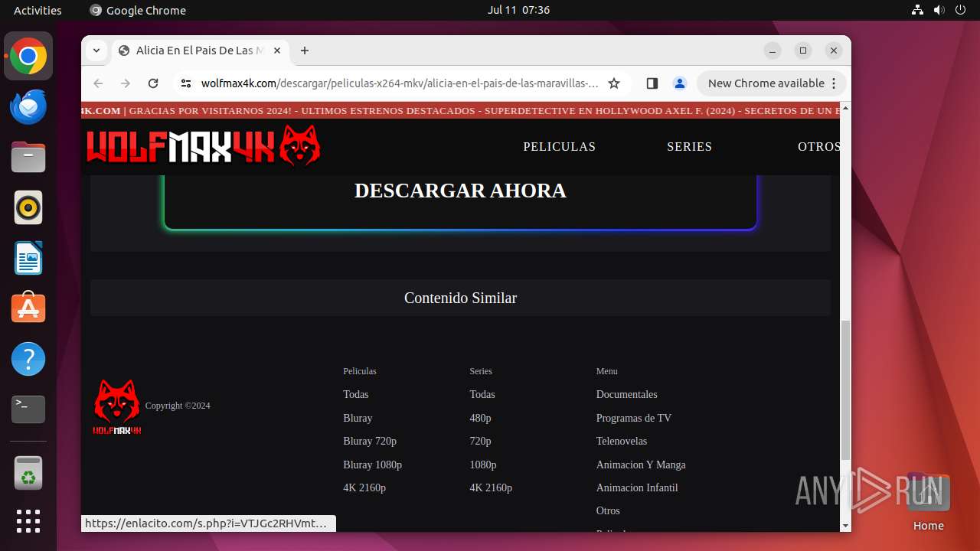Open Activities overview
The image size is (980, 551).
38,10
